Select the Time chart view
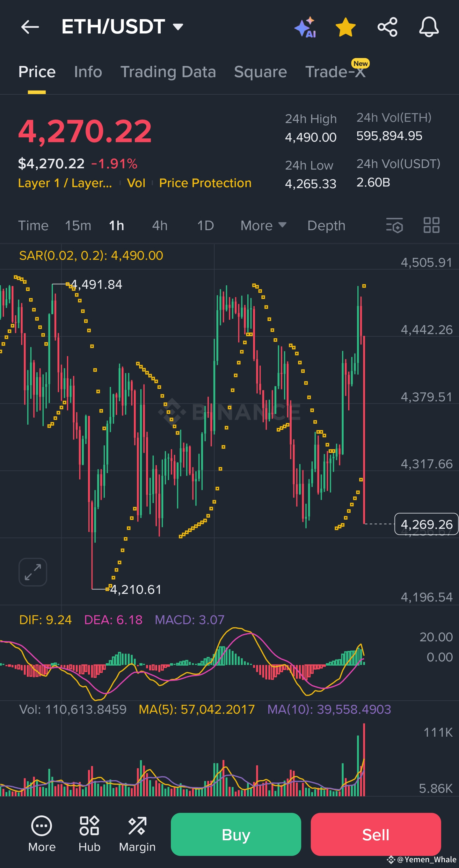459x868 pixels. [x=33, y=225]
